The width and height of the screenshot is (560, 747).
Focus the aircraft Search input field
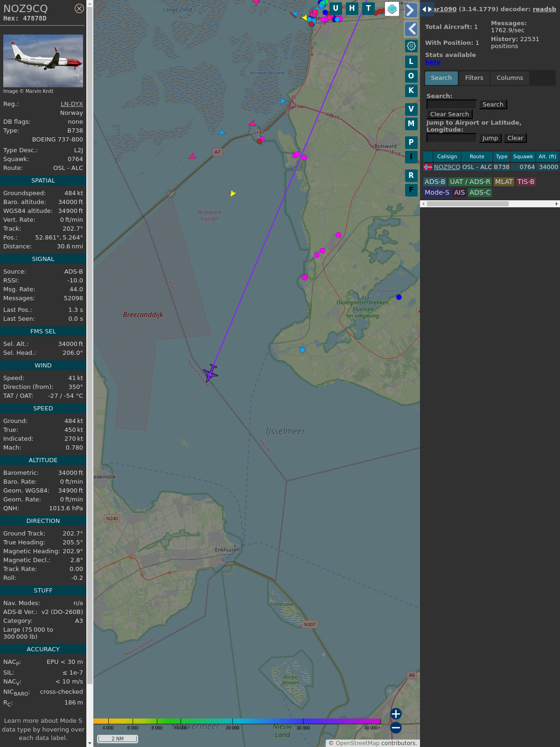451,105
